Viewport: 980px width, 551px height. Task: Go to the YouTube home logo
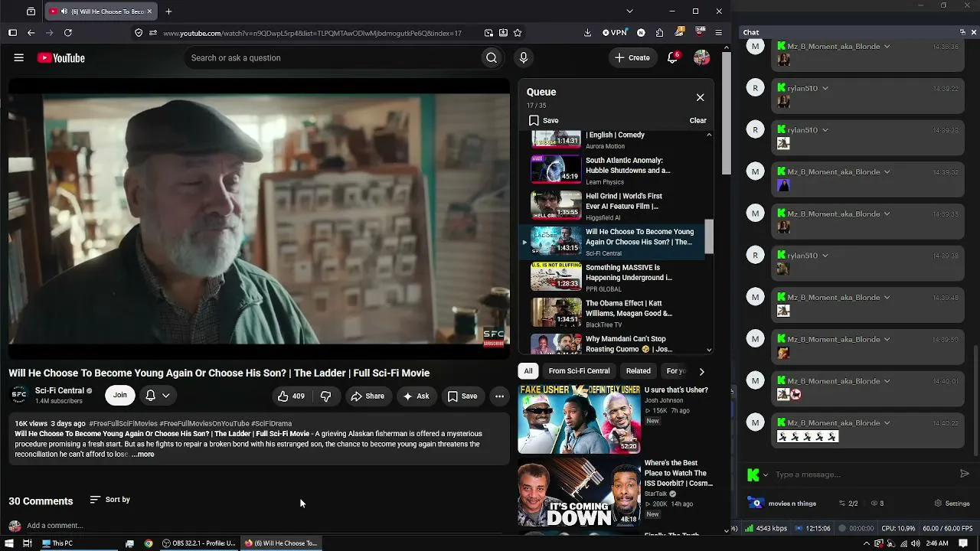click(60, 58)
